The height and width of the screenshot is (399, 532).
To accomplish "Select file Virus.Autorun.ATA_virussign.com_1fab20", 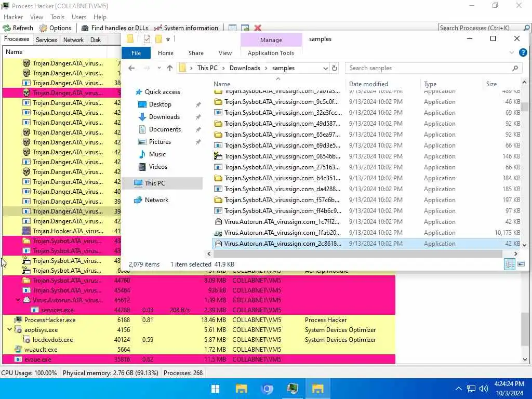I will (366, 232).
